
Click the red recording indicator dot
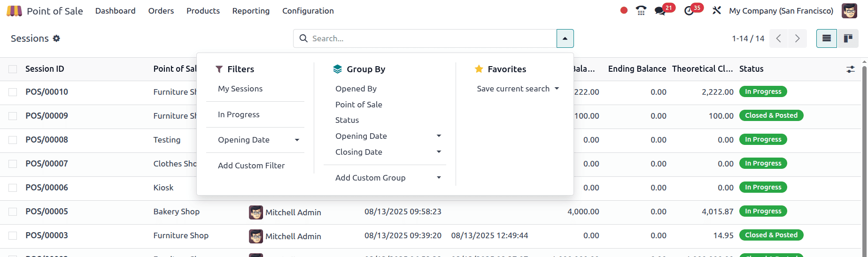point(624,10)
